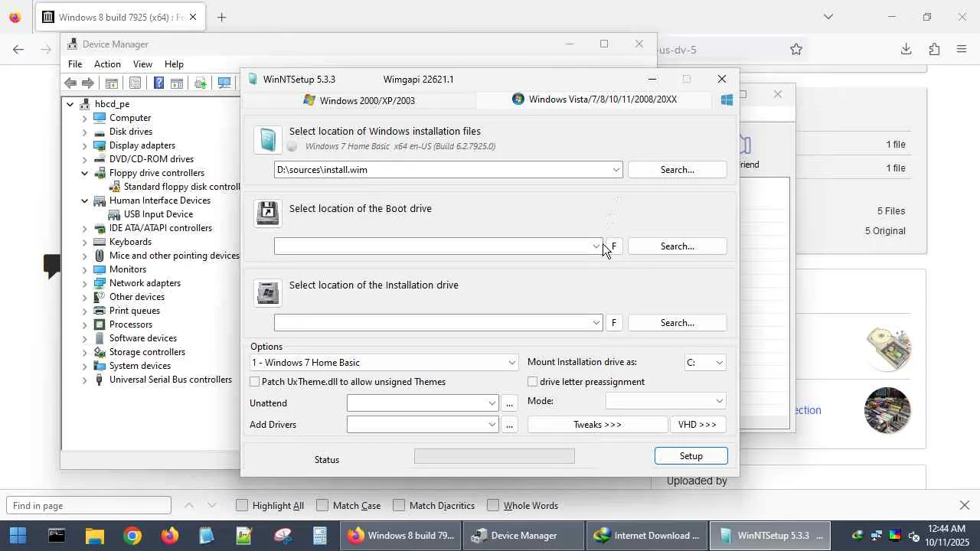The width and height of the screenshot is (980, 551).
Task: Close the find-in-page bar
Action: (x=965, y=505)
